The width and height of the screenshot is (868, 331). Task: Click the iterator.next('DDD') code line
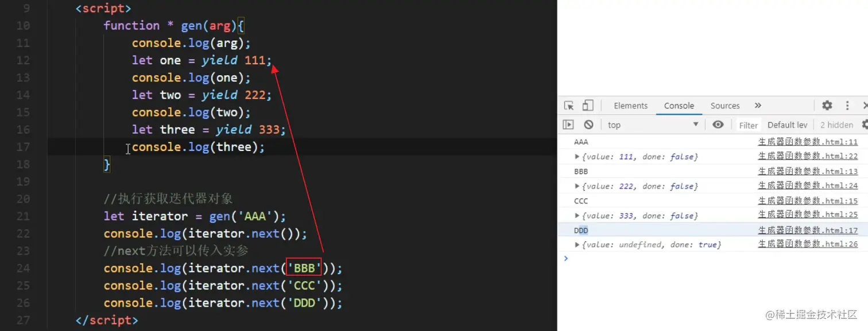coord(223,302)
